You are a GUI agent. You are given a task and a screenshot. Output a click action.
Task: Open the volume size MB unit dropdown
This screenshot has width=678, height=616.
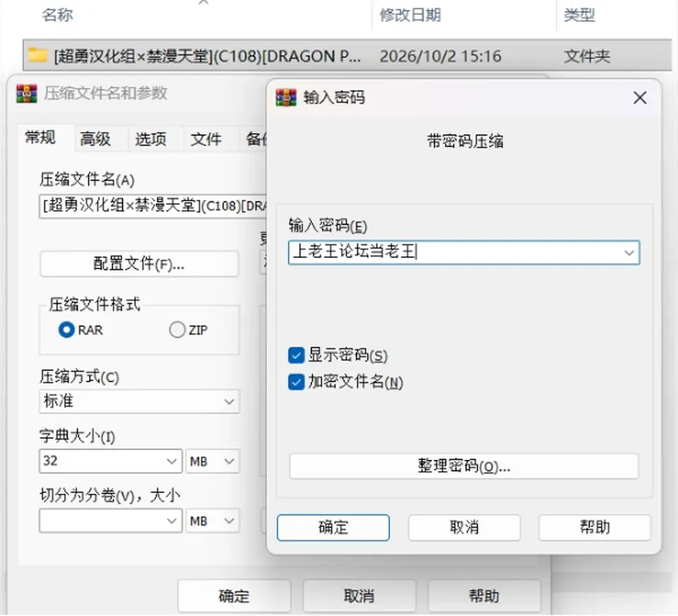tap(213, 521)
